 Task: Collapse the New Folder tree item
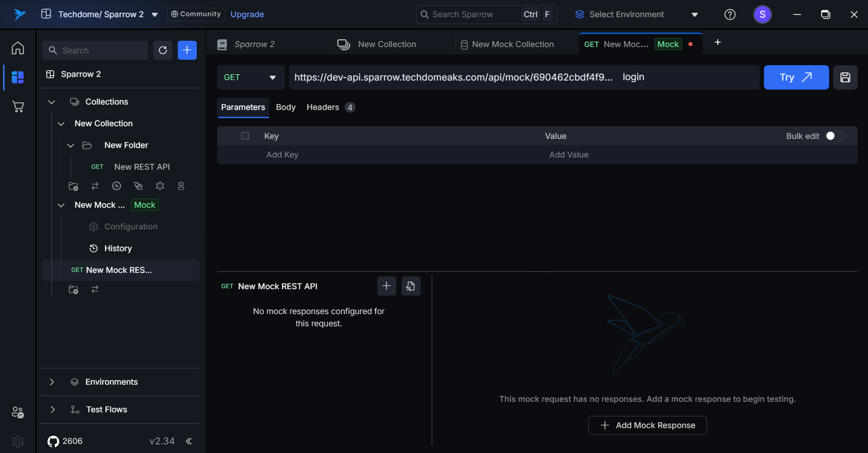tap(71, 145)
